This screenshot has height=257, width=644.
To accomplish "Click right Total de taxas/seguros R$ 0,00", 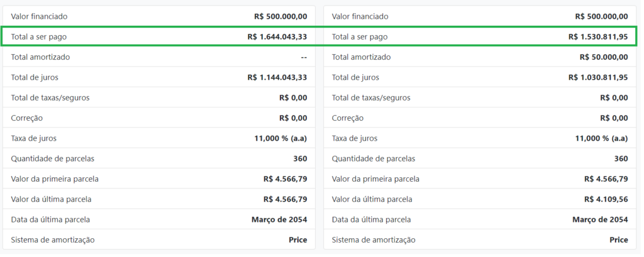I will tap(614, 97).
